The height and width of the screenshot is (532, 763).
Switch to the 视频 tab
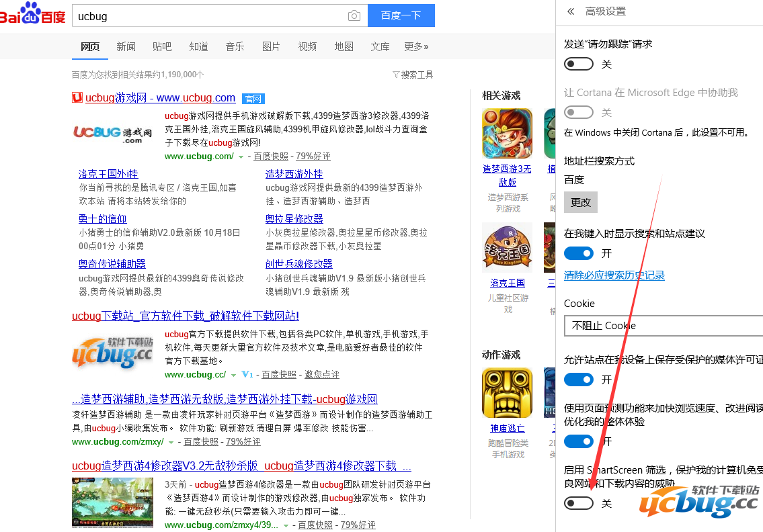pos(307,46)
